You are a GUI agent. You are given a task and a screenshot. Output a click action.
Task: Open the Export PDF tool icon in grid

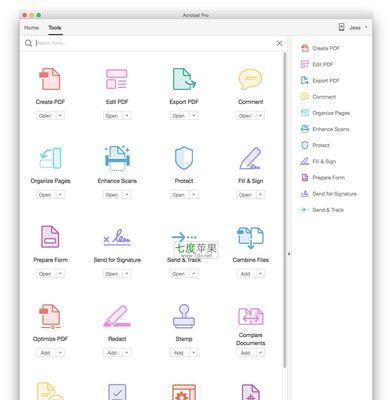184,79
